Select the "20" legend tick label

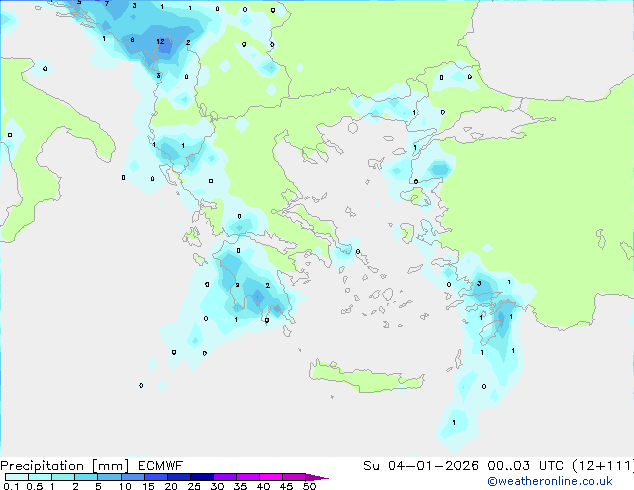[171, 486]
